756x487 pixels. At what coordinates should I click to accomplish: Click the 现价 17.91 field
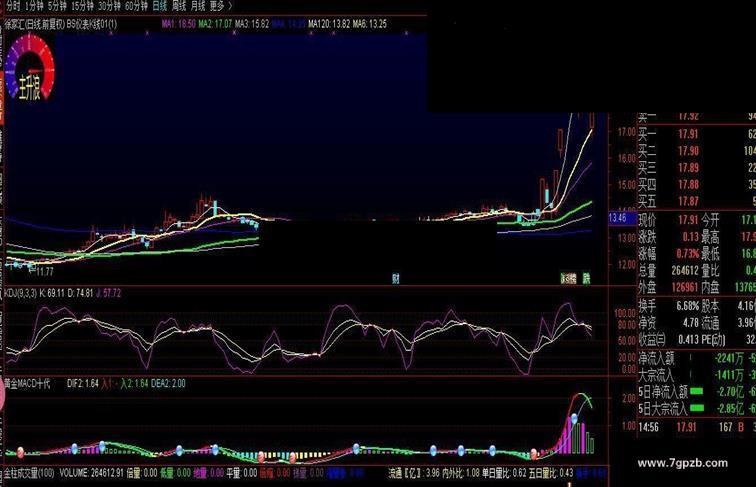point(668,220)
